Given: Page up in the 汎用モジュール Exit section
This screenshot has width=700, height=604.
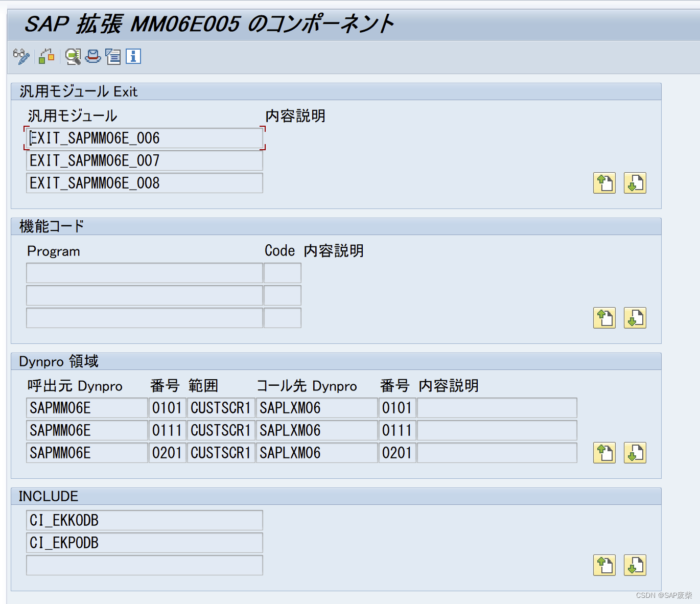Looking at the screenshot, I should 604,183.
